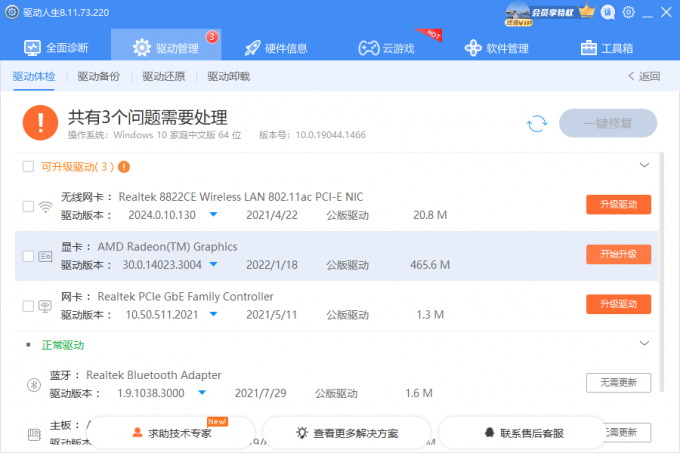Click the red notification badge 3
Screen dimensions: 680x453
coord(212,37)
